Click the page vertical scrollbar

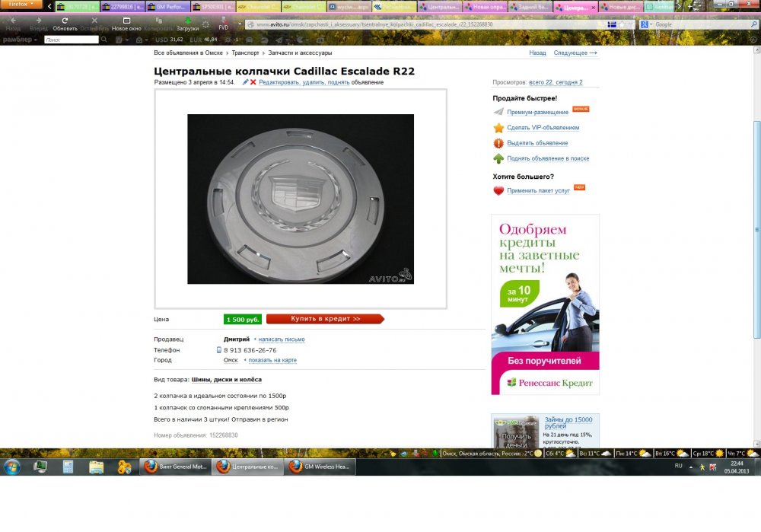(x=756, y=228)
